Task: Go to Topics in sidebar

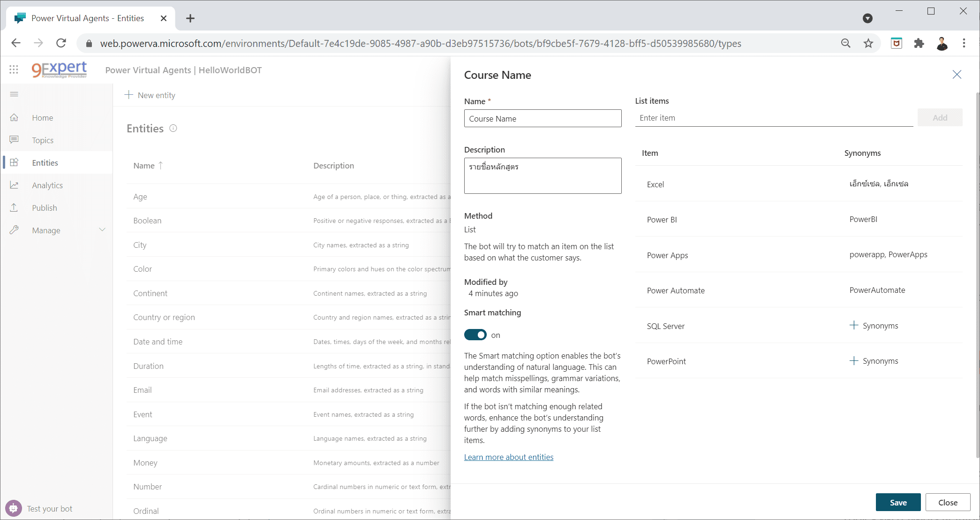Action: [x=43, y=140]
